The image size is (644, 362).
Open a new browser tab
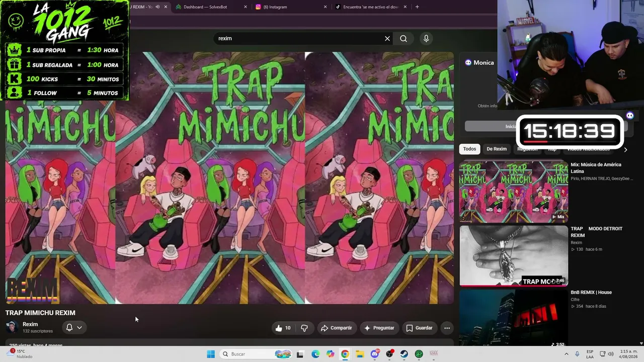coord(417,7)
